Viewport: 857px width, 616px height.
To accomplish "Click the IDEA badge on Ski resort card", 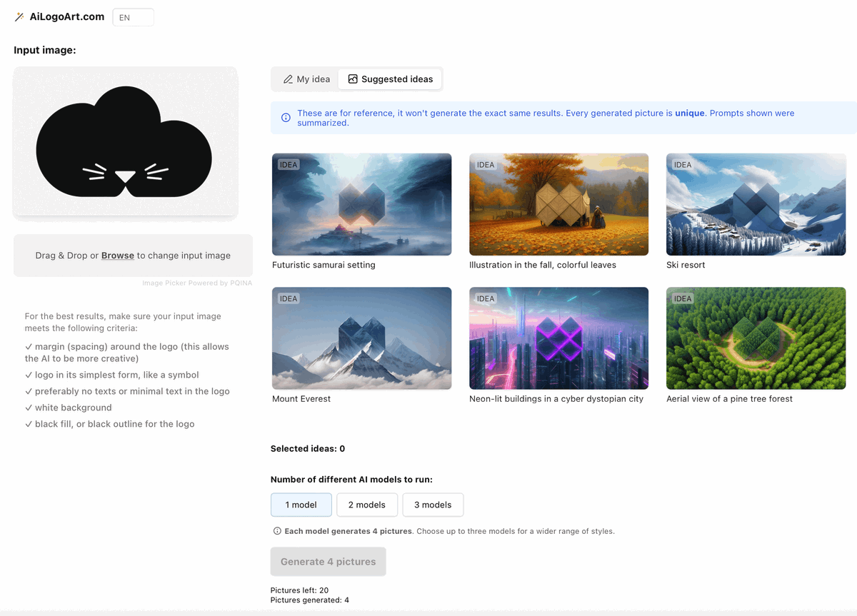I will pos(683,165).
